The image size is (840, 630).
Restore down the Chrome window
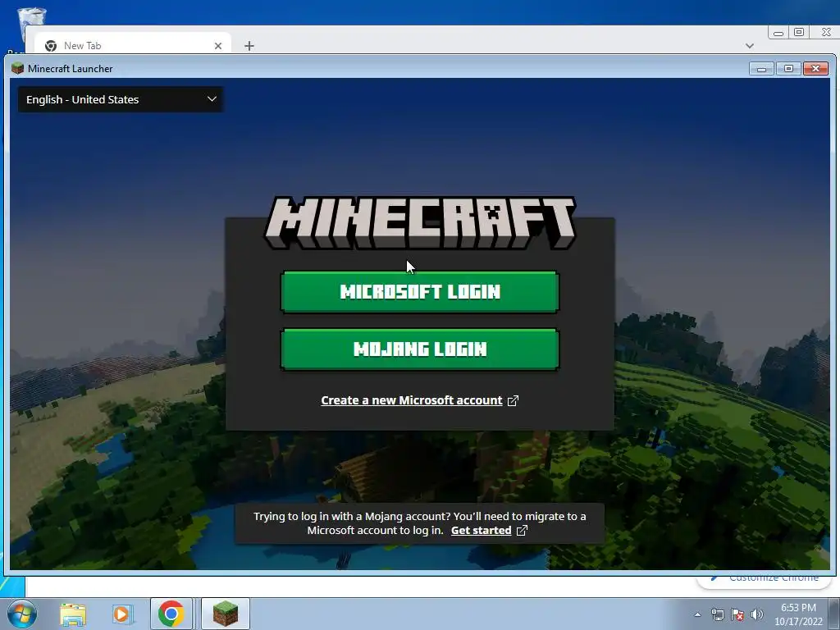point(799,33)
